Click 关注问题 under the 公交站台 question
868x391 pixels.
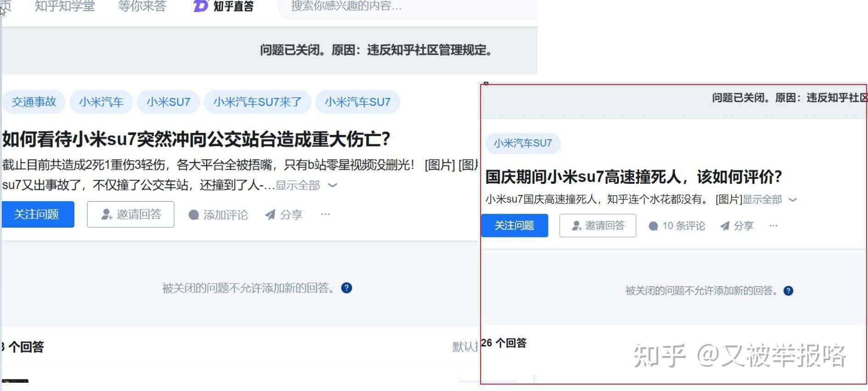pos(38,214)
